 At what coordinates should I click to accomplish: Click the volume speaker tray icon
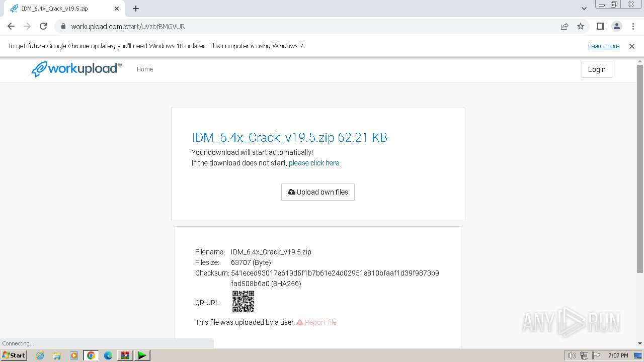(572, 355)
